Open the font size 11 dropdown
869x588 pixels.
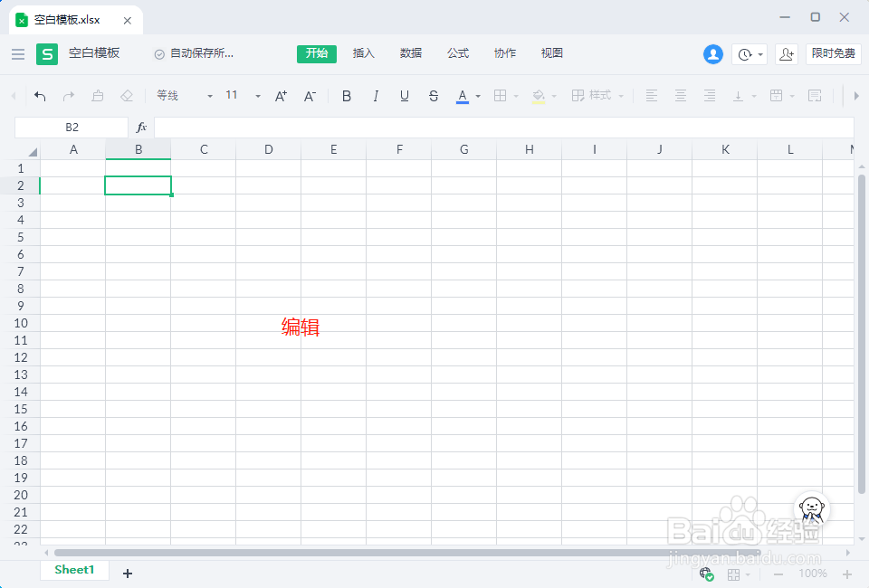pyautogui.click(x=243, y=96)
